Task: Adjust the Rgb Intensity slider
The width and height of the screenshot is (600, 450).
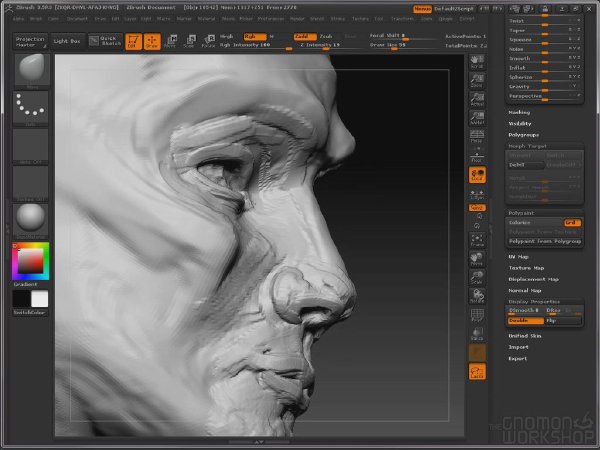Action: click(256, 46)
